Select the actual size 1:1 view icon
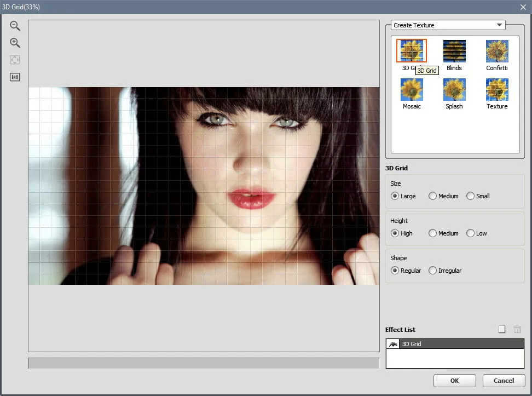 15,77
